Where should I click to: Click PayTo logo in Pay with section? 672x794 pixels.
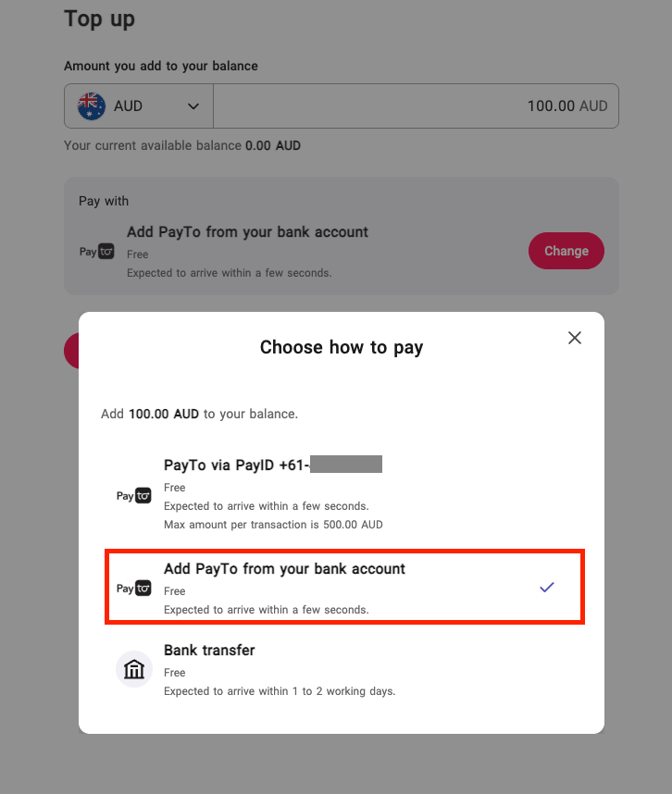(x=96, y=251)
